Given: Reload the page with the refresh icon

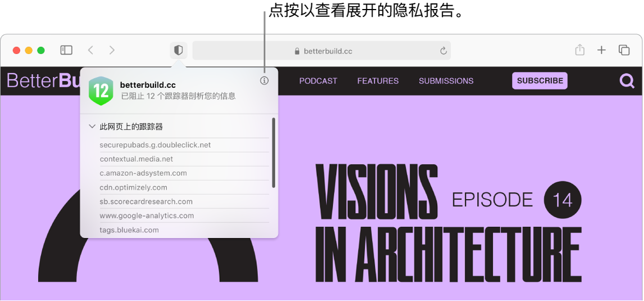Looking at the screenshot, I should [443, 51].
